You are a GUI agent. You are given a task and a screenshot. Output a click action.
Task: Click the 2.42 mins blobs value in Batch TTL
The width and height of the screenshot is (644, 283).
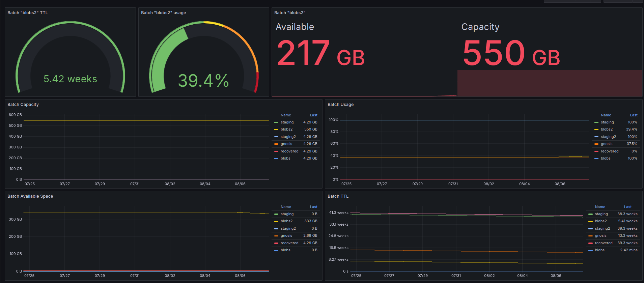[629, 250]
